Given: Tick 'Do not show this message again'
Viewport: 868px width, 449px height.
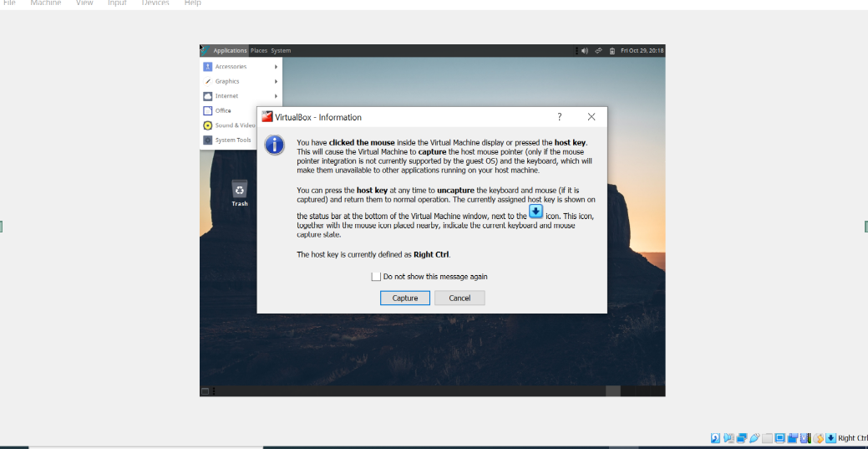Looking at the screenshot, I should pyautogui.click(x=377, y=277).
